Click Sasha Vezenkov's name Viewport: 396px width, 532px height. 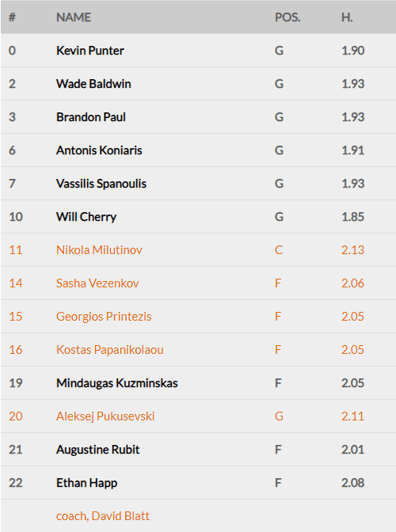97,283
